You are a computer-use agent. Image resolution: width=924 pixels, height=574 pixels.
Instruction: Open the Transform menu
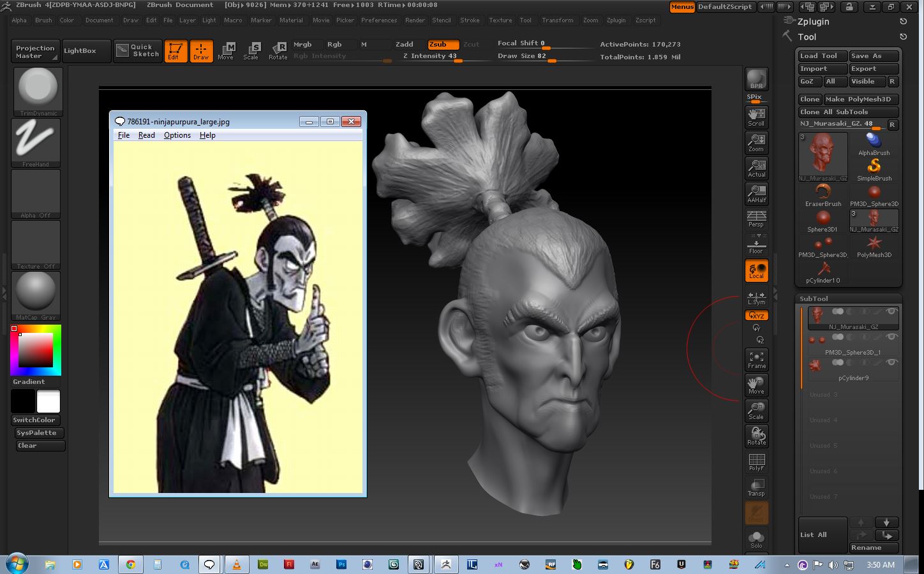tap(558, 20)
